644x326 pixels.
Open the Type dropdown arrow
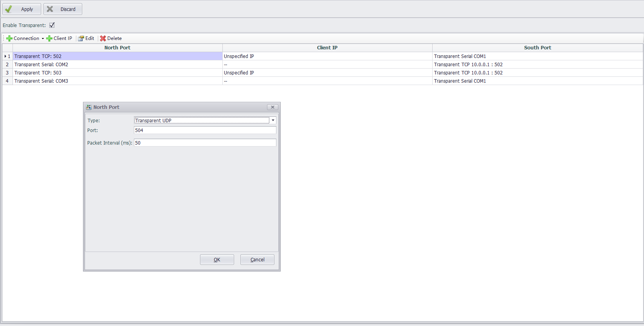[x=273, y=120]
